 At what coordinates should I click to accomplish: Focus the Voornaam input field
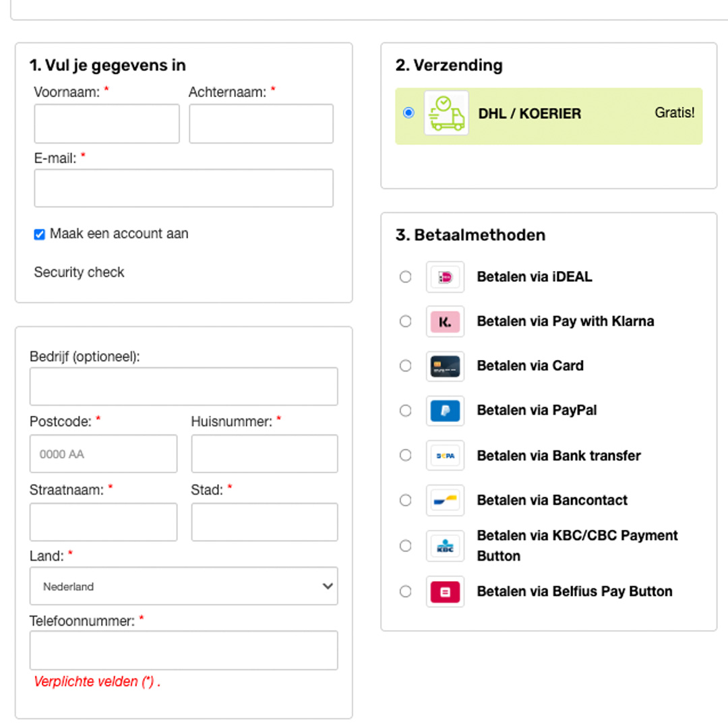pyautogui.click(x=107, y=123)
